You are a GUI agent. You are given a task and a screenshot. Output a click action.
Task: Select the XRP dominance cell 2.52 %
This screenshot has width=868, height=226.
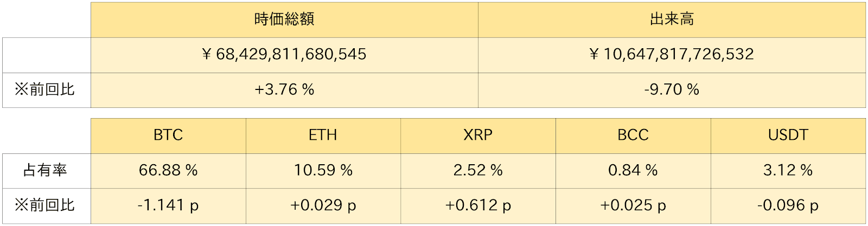click(478, 170)
